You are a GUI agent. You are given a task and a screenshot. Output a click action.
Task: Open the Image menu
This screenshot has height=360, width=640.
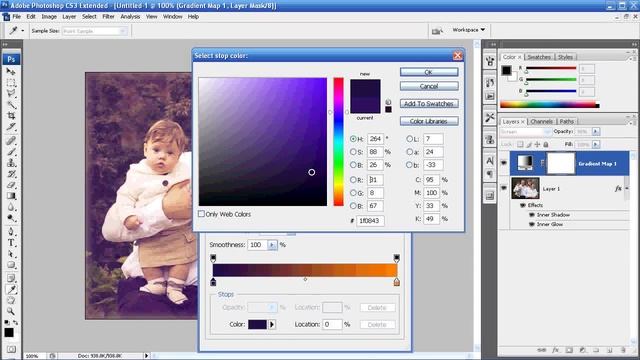tap(49, 17)
